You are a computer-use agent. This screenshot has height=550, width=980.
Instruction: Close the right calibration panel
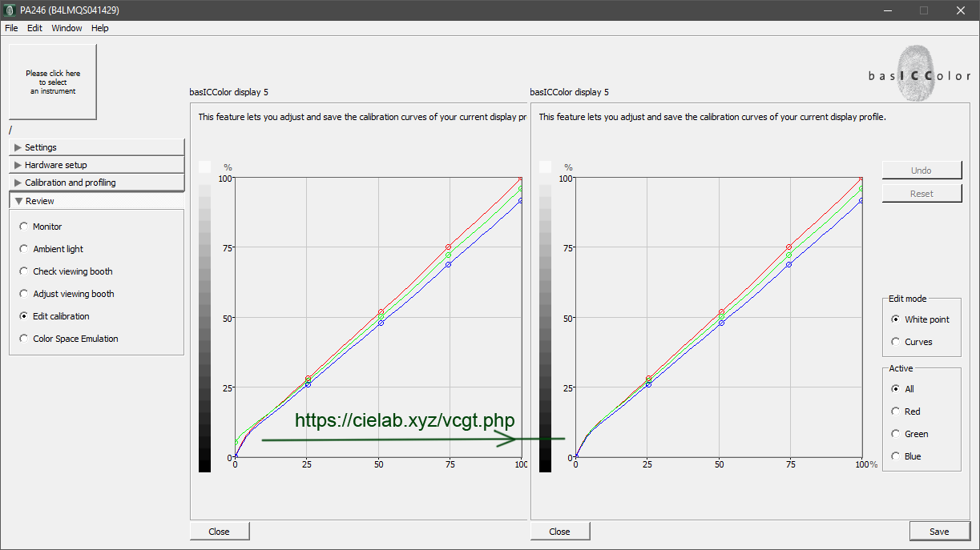(559, 532)
